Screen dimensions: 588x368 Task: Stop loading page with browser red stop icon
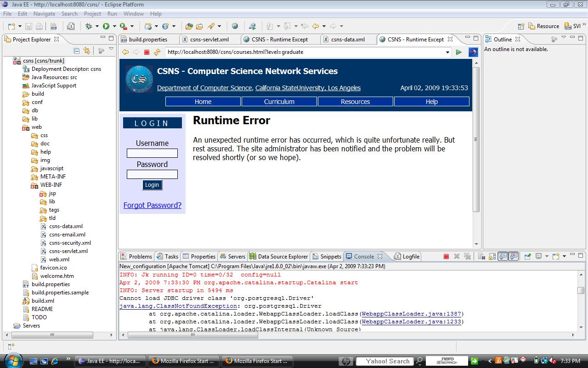[147, 52]
